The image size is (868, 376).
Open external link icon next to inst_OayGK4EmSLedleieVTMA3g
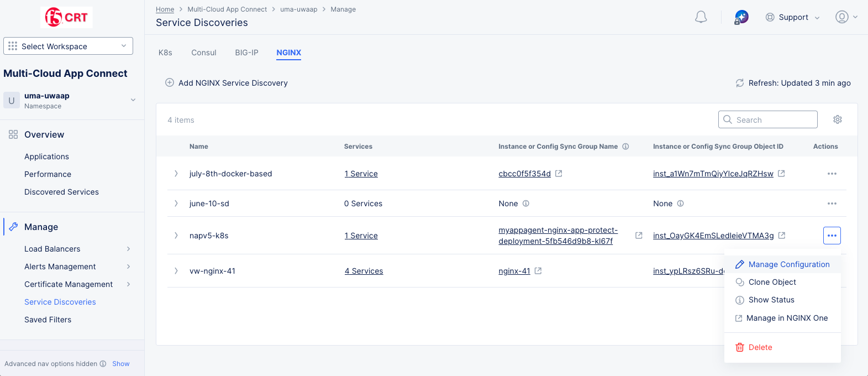782,236
